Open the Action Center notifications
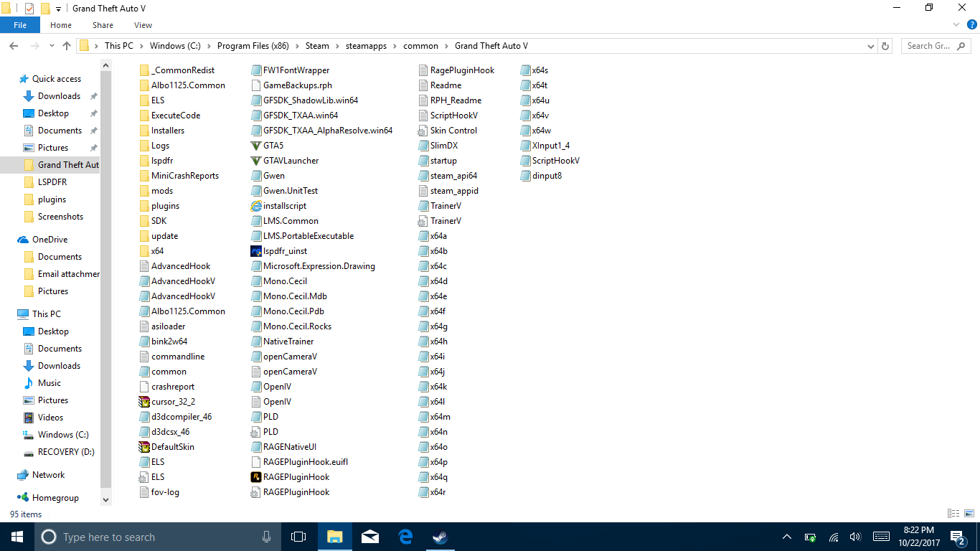 tap(957, 537)
